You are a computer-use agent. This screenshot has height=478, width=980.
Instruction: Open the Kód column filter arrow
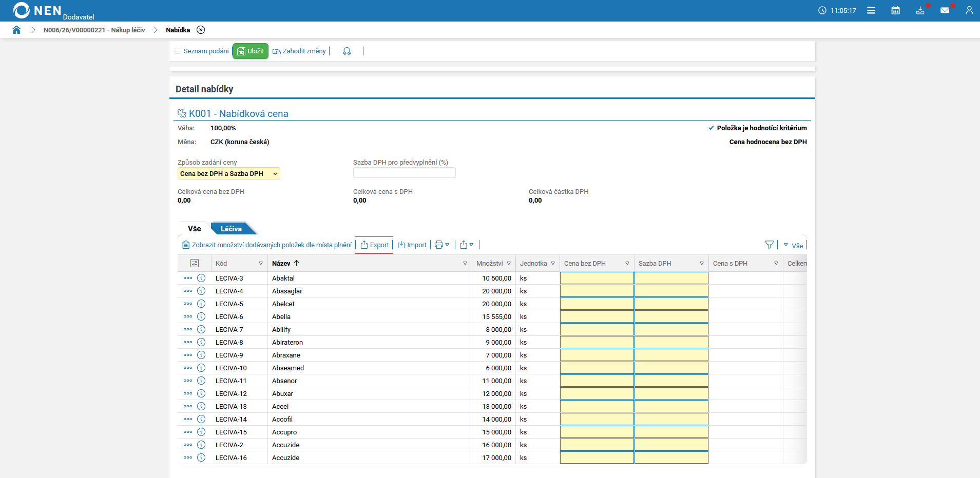261,263
